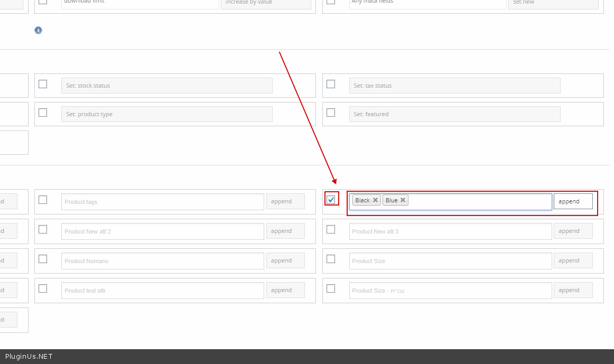Image resolution: width=614 pixels, height=364 pixels.
Task: Click the Product test attr field
Action: tap(162, 291)
